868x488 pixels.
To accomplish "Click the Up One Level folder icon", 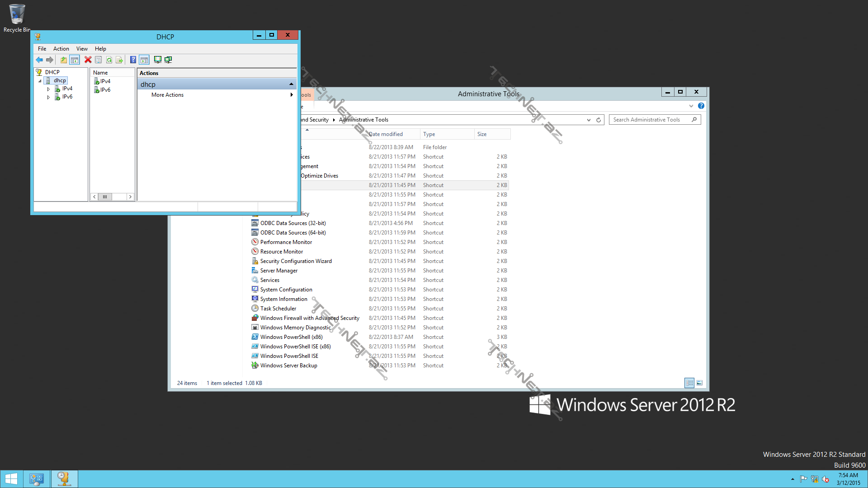I will click(x=64, y=60).
